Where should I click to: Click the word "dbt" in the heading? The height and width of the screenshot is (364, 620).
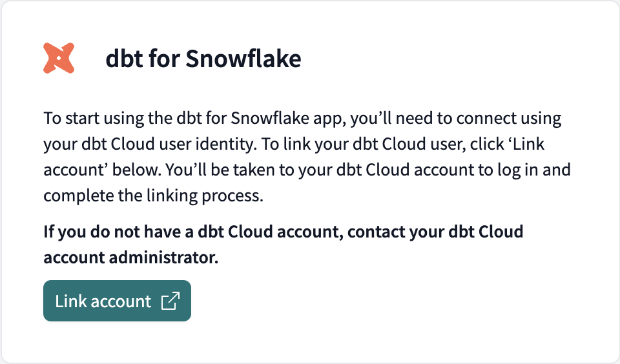[119, 59]
